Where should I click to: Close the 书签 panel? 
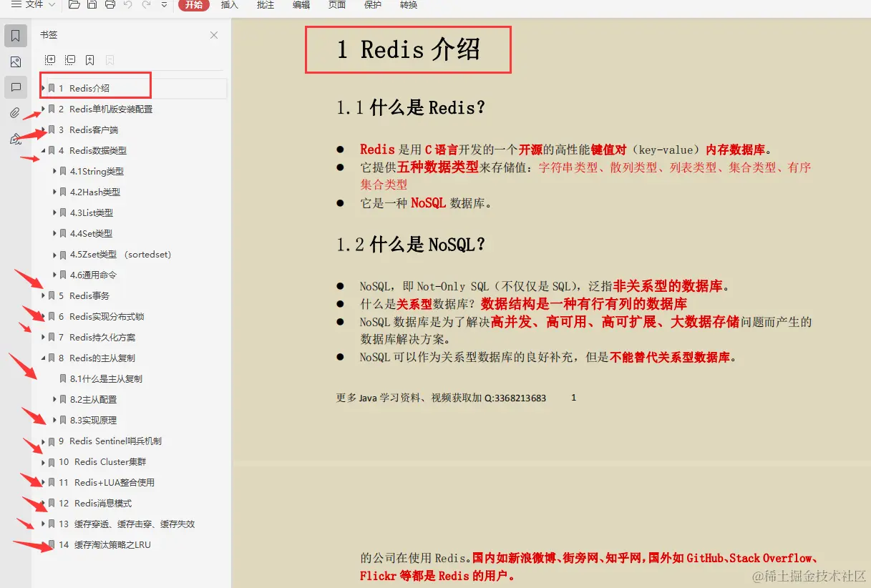pos(214,35)
